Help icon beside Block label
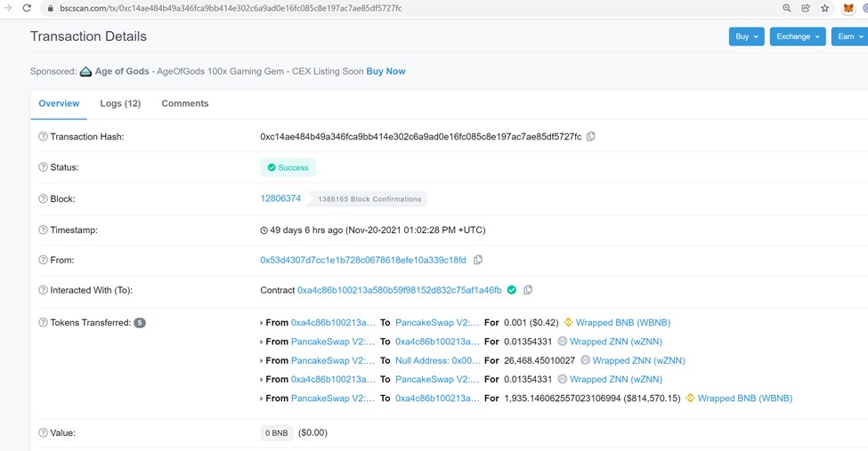Image resolution: width=868 pixels, height=451 pixels. pos(44,198)
